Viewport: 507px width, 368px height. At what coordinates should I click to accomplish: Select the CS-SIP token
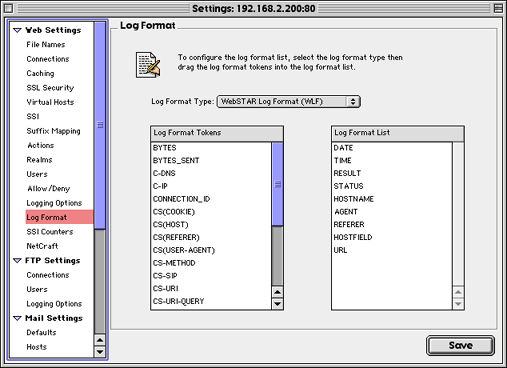pos(165,276)
